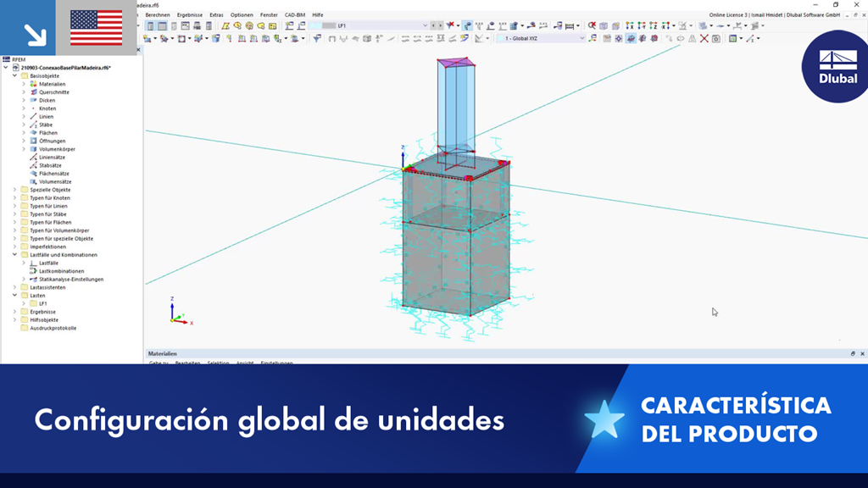Image resolution: width=868 pixels, height=488 pixels.
Task: Expand the Querschnitte tree node
Action: (x=24, y=92)
